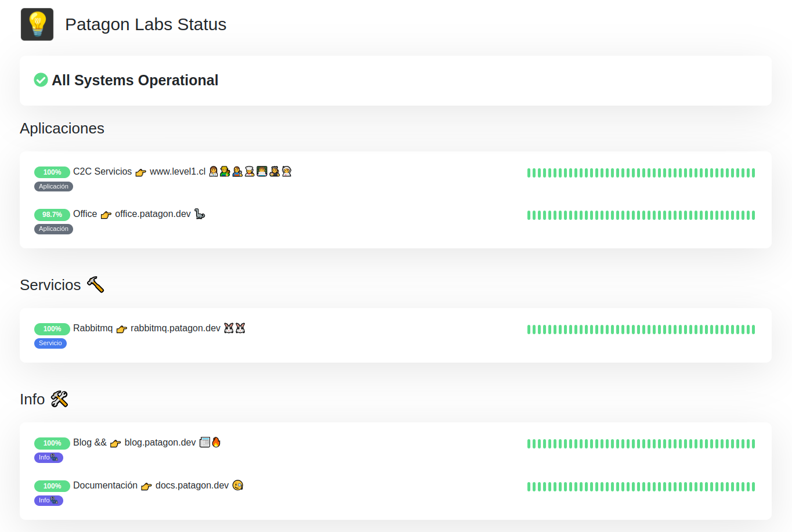Click the lightbulb logo icon
792x532 pixels.
(x=37, y=24)
